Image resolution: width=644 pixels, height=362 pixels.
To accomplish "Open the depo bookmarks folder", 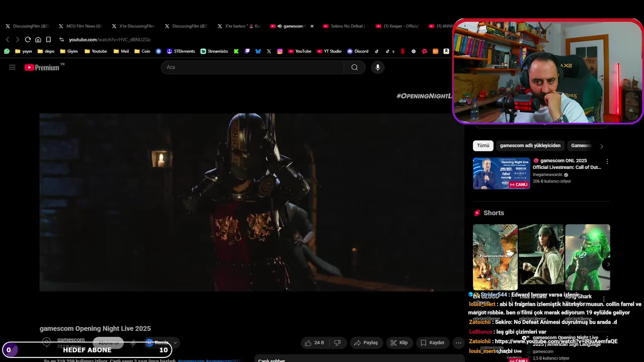I will [46, 51].
